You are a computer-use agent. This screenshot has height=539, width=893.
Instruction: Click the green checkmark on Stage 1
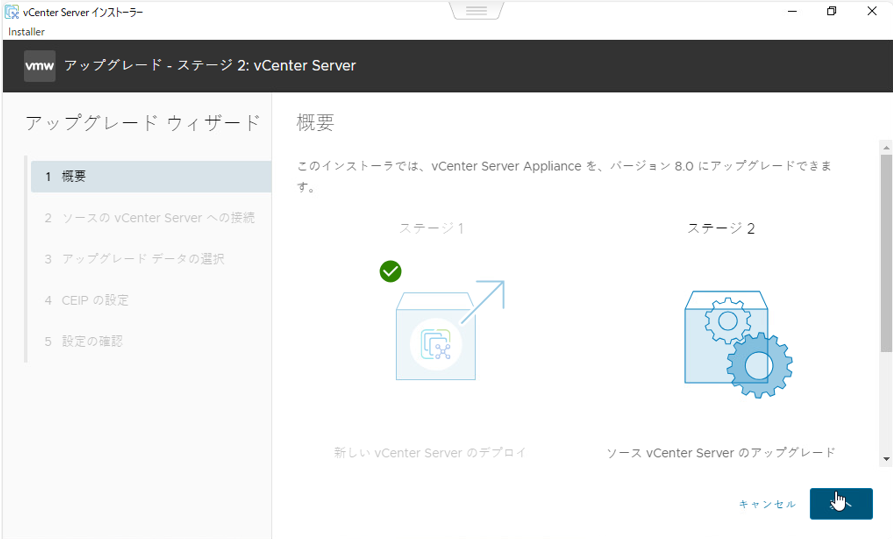[390, 271]
